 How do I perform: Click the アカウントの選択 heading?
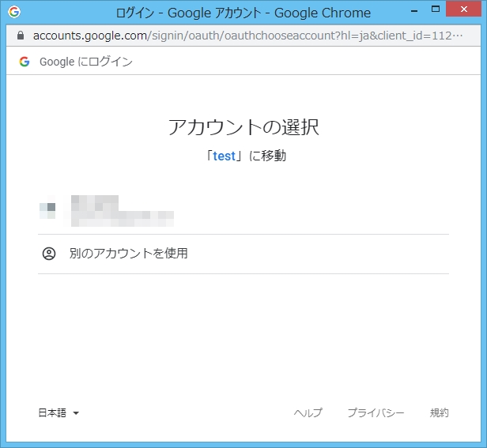pos(243,127)
